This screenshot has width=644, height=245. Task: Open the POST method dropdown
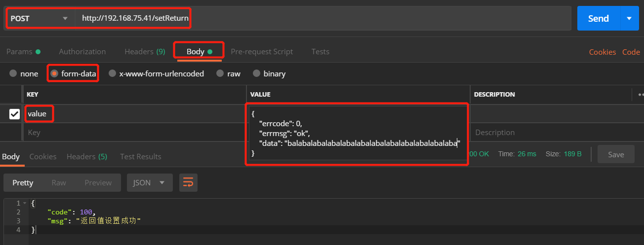[x=40, y=19]
